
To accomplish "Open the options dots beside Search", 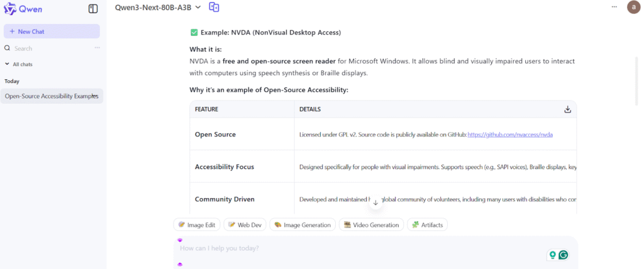I will (97, 48).
